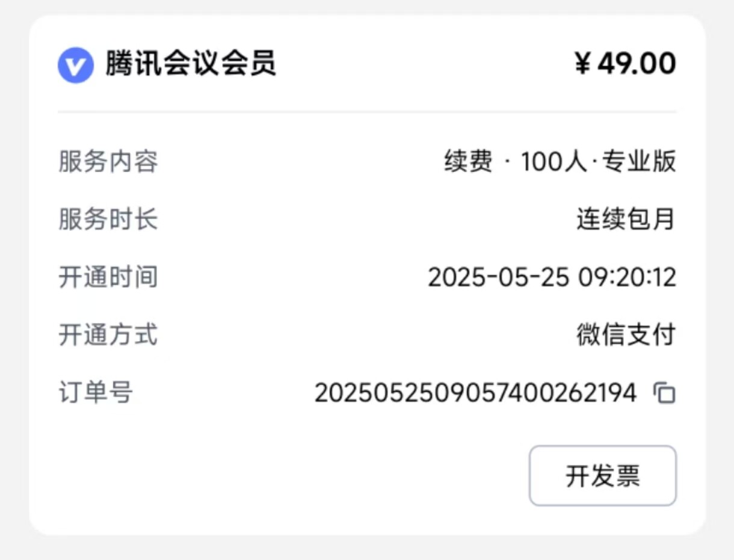Click the 开通方式 label
The image size is (734, 560).
point(108,334)
